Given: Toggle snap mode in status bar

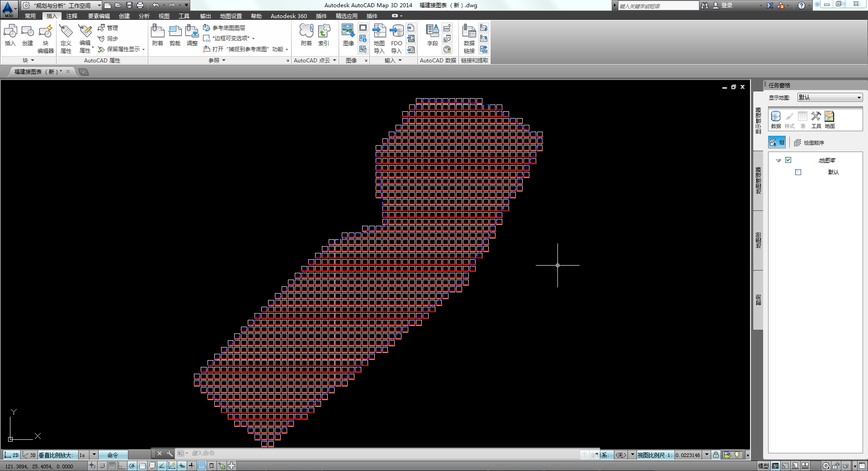Looking at the screenshot, I should pos(103,466).
